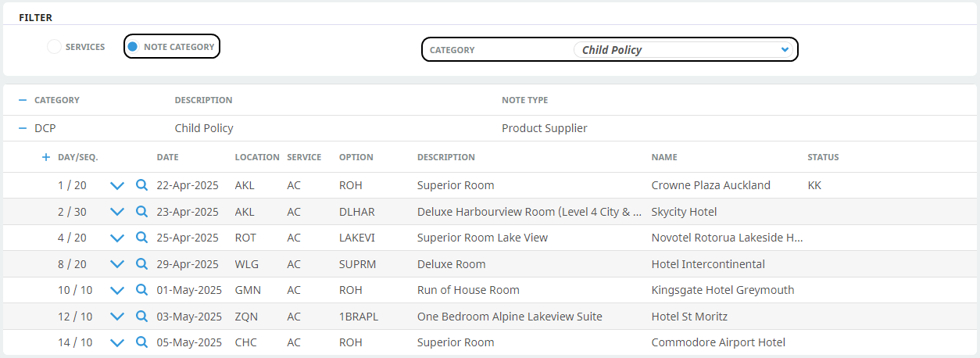Screen dimensions: 980x358
Task: Click the LOCATION column header
Action: click(x=256, y=157)
